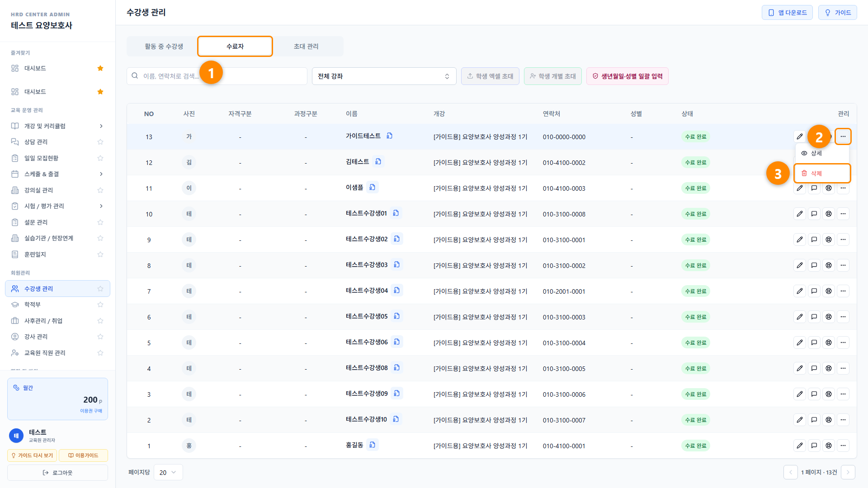Click the circular cancel icon for 테스트수강생03
Viewport: 868px width, 488px height.
pos(829,265)
